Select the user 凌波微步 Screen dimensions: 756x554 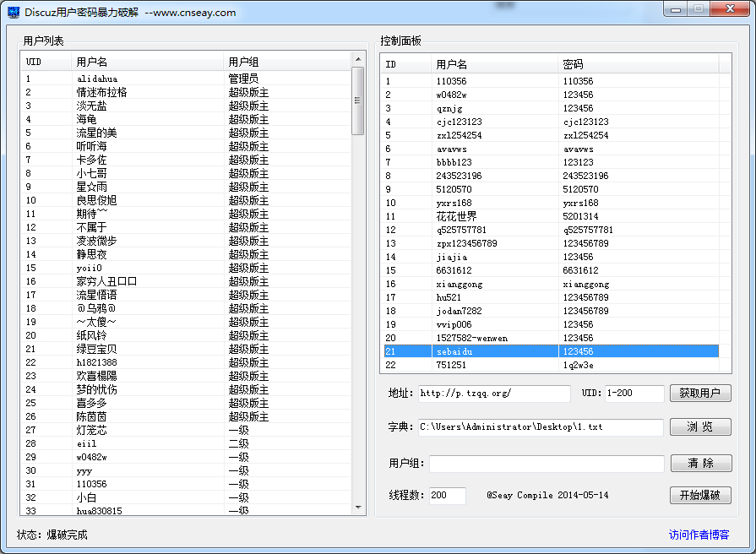(x=186, y=241)
